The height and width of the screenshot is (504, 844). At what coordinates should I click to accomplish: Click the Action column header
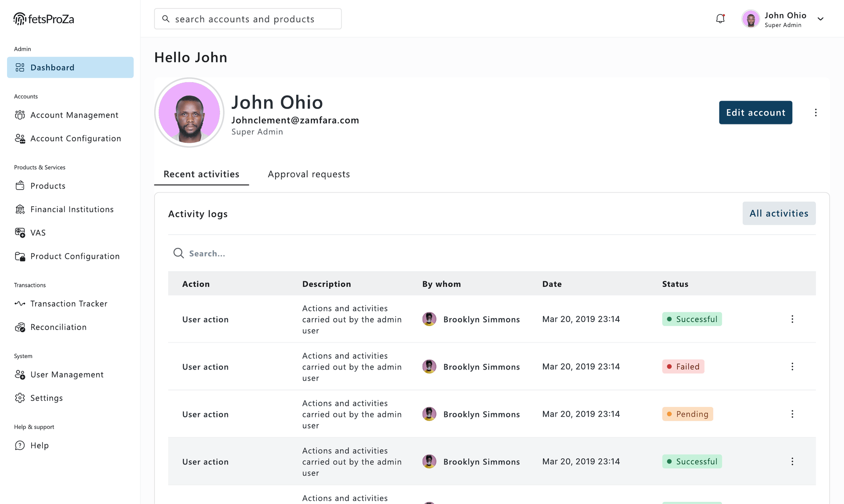point(196,284)
